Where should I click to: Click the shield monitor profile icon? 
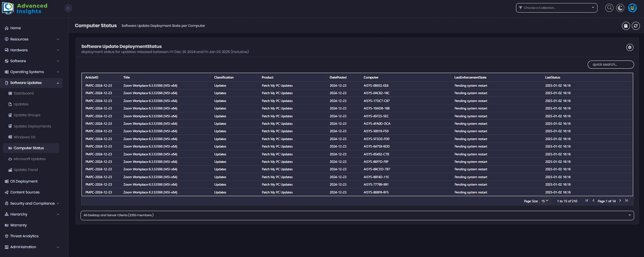point(632,8)
